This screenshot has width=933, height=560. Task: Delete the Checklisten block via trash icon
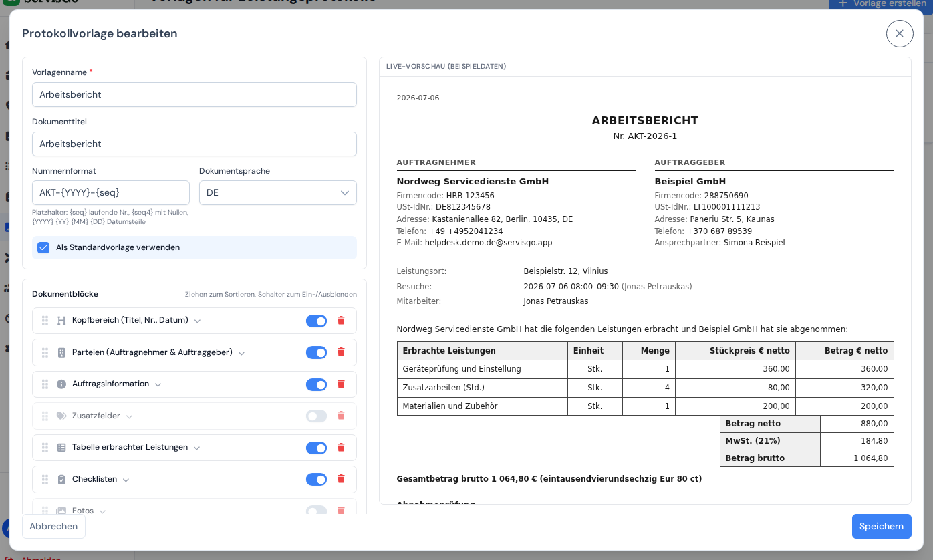(x=341, y=479)
